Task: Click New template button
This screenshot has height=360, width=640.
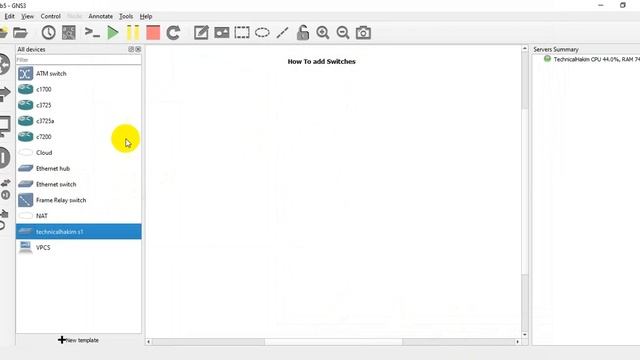Action: tap(78, 340)
